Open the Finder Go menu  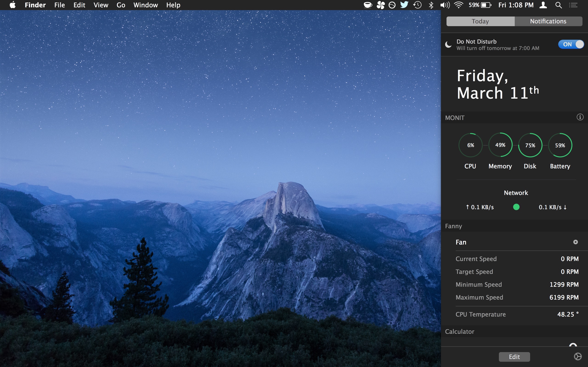(121, 5)
